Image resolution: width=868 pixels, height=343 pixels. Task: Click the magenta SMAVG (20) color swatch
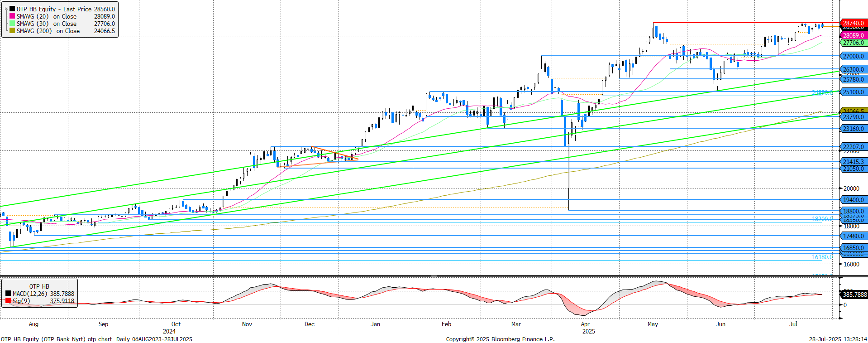(x=12, y=16)
